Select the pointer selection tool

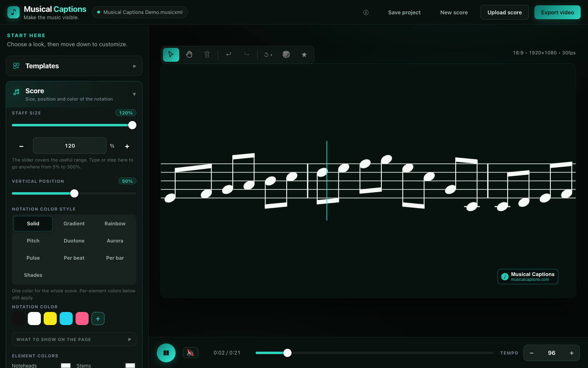click(x=171, y=54)
